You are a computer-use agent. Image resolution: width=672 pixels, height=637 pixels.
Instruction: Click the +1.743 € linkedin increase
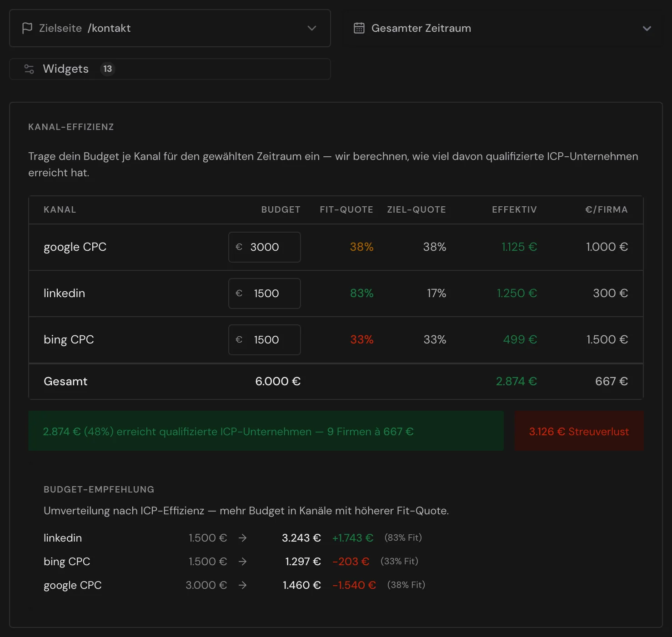click(353, 538)
